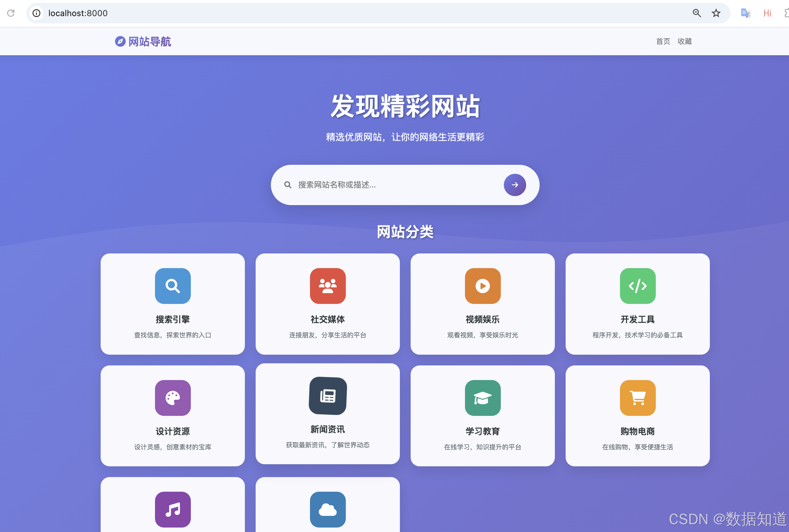Screen dimensions: 789x532
Task: Click the compass logo icon in header
Action: pos(120,41)
